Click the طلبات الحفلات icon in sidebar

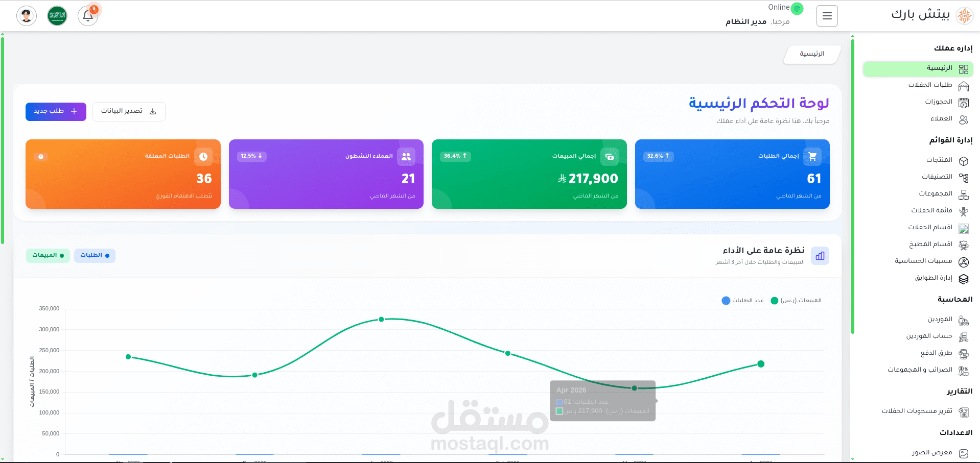pyautogui.click(x=964, y=86)
